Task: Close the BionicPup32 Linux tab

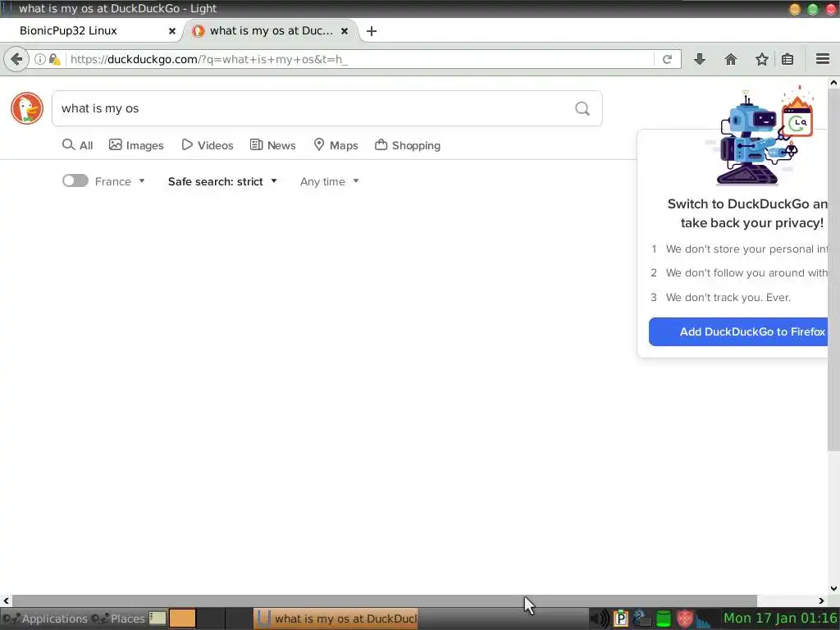Action: pos(172,31)
